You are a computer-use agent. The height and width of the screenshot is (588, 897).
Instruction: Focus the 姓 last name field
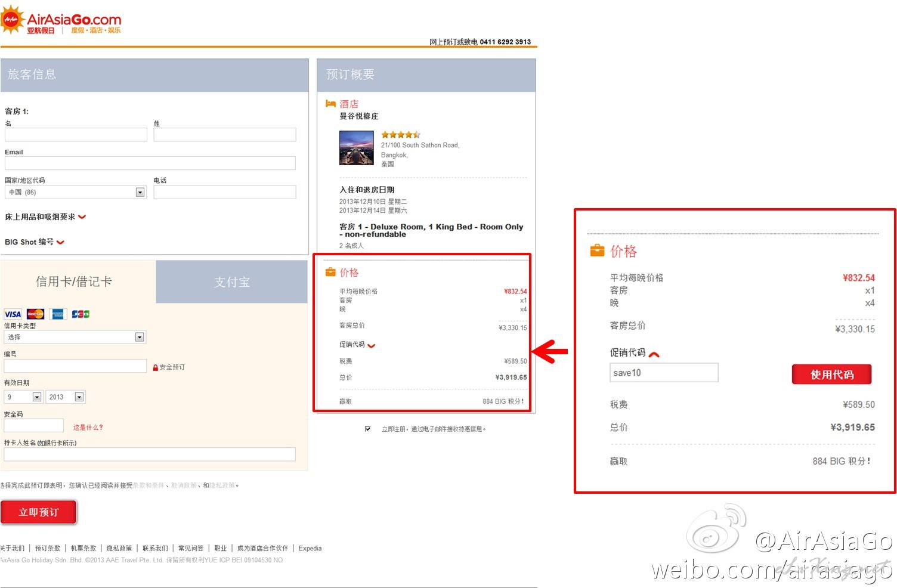tap(225, 135)
